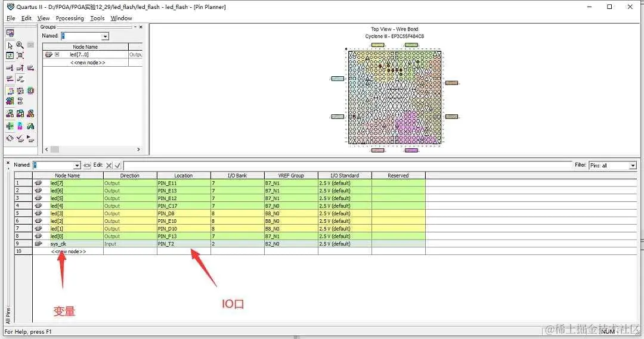Open the Groups panel Named dropdown

[x=105, y=36]
